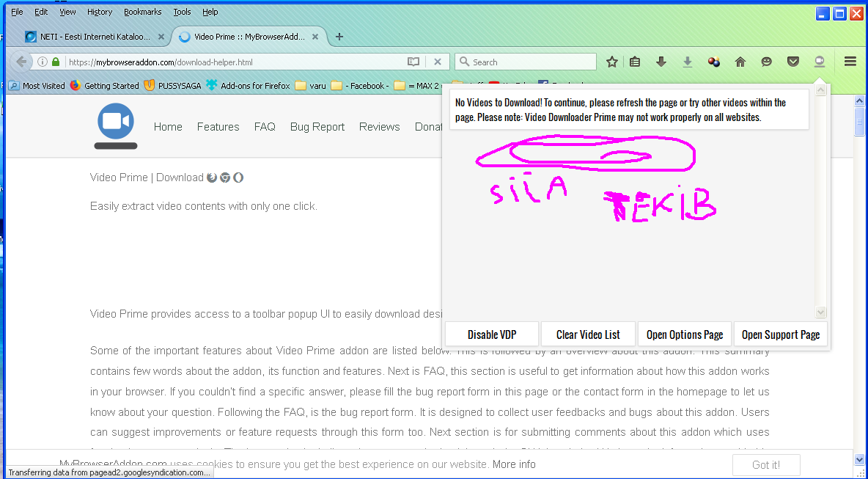
Task: Open Add-ons for Firefox bookmark
Action: [x=248, y=86]
